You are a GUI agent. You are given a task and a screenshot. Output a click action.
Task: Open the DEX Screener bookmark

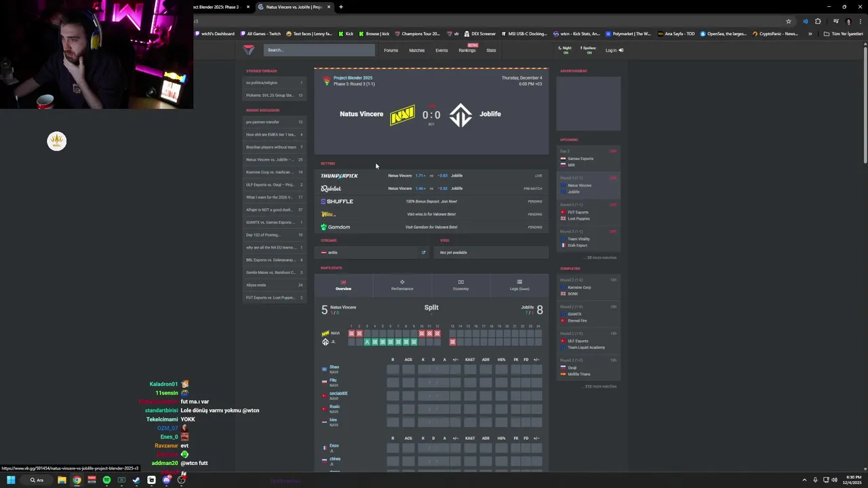(480, 34)
